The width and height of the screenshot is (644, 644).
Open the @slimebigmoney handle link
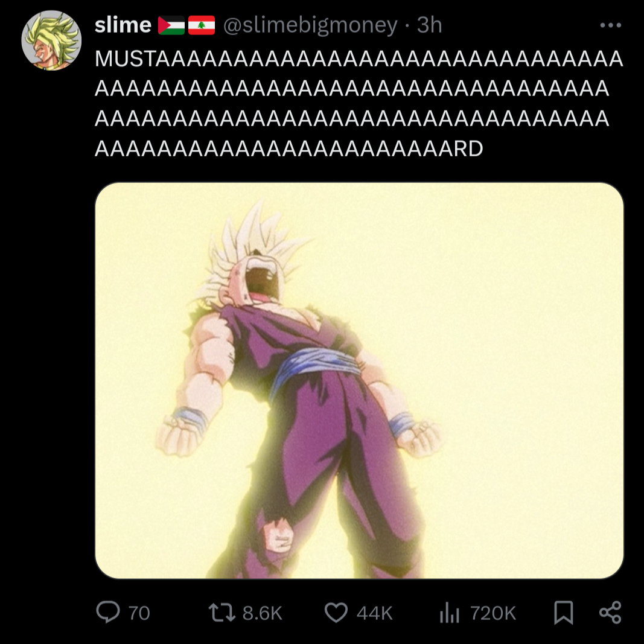click(311, 25)
